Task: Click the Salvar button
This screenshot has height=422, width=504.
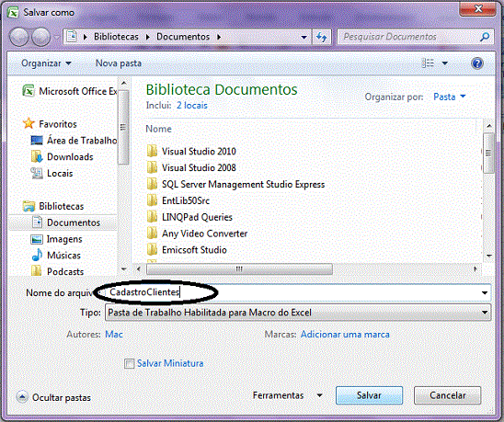Action: pos(369,395)
